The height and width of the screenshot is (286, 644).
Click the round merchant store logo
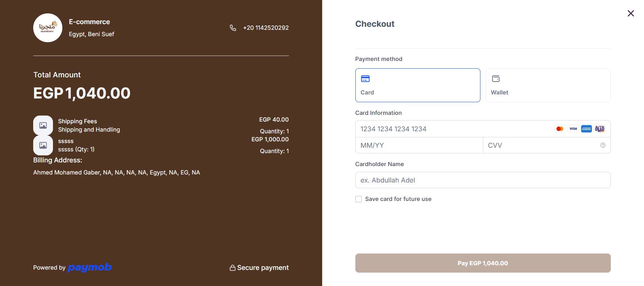48,28
